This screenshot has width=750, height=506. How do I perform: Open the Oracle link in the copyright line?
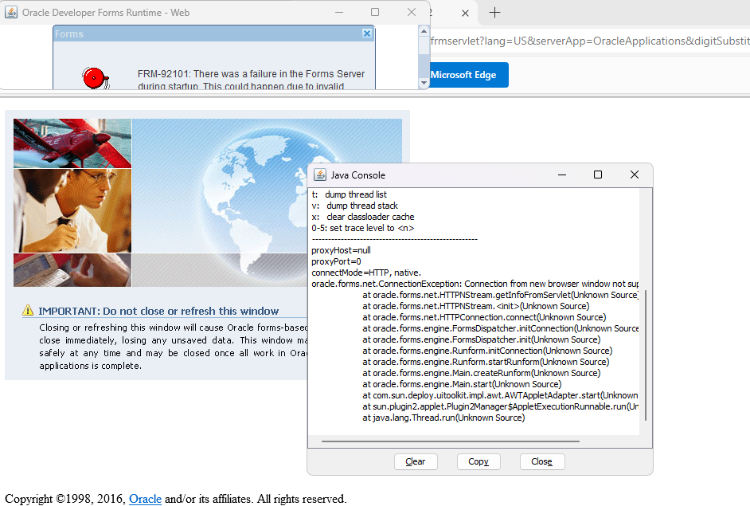coord(145,499)
